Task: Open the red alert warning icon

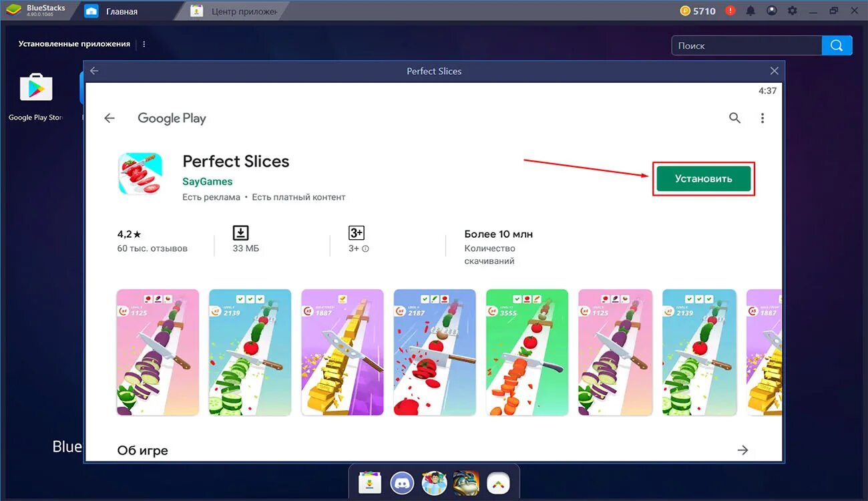Action: point(730,11)
